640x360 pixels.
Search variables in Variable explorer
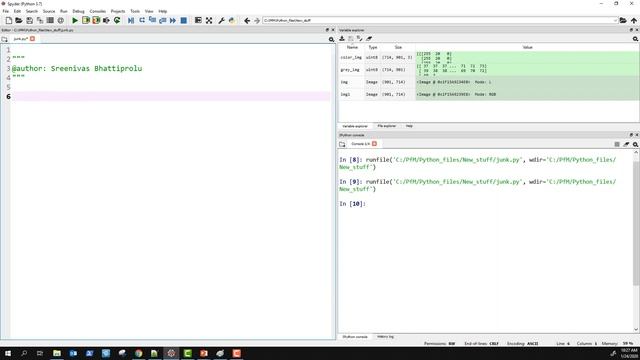point(635,39)
